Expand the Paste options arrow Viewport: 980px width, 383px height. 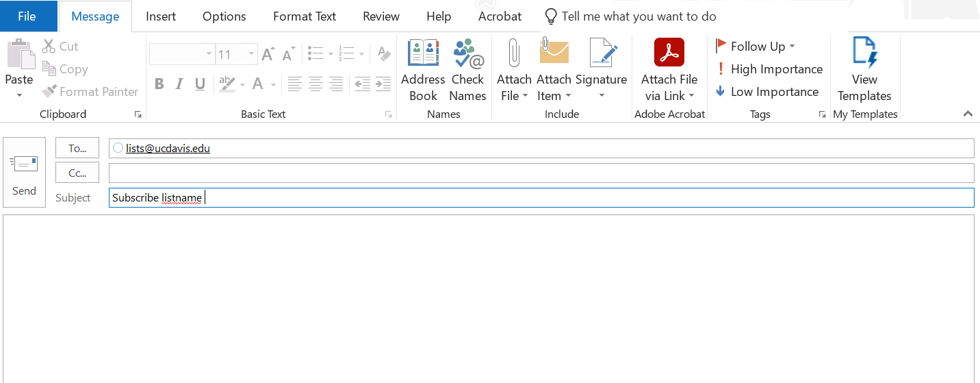19,95
